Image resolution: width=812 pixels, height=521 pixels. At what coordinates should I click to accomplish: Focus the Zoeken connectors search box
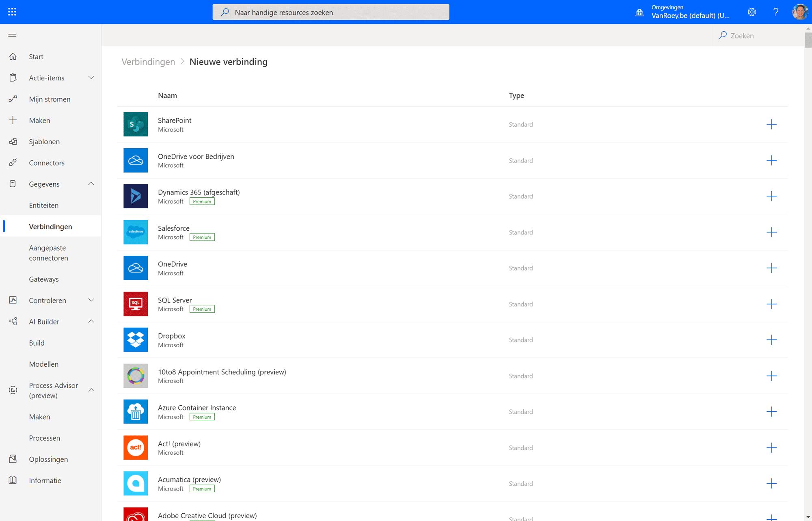[758, 36]
